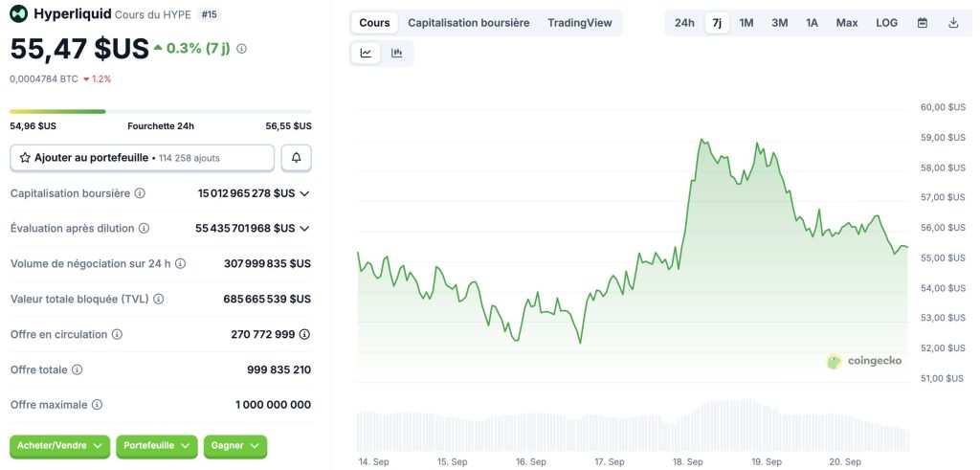Click the download chart data icon
Viewport: 980px width, 470px height.
click(x=953, y=23)
